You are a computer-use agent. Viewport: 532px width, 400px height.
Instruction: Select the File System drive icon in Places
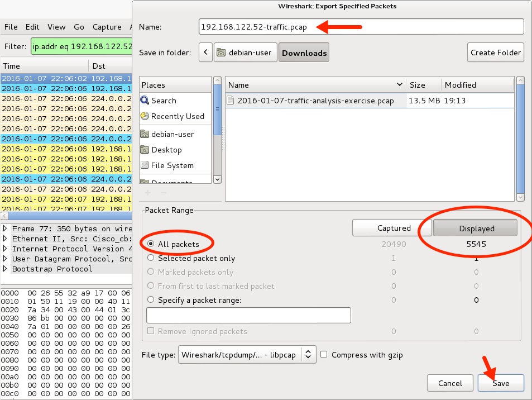[145, 165]
